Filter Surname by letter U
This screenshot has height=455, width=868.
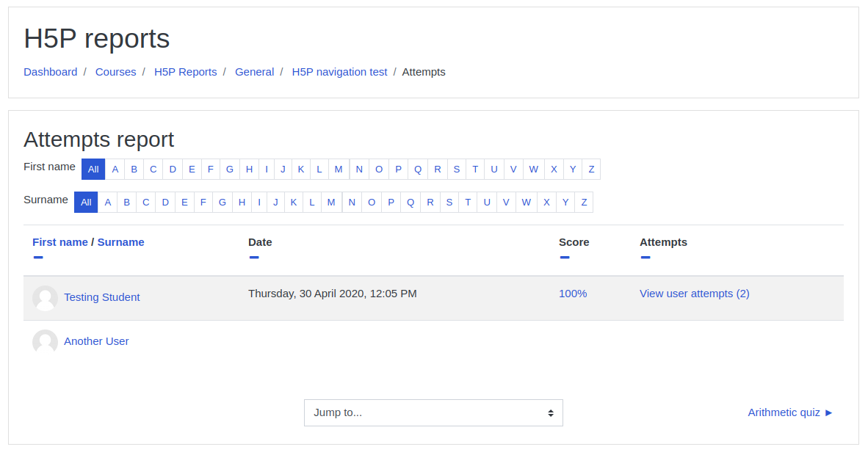click(487, 203)
